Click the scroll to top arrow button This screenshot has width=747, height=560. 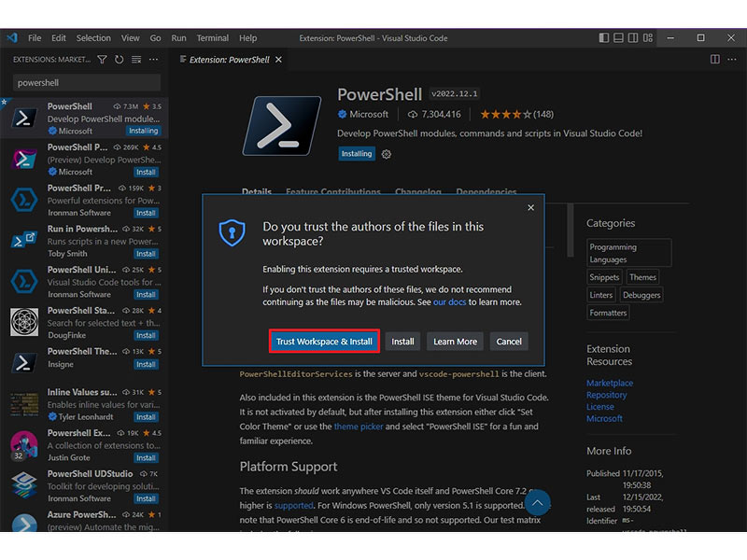point(538,503)
